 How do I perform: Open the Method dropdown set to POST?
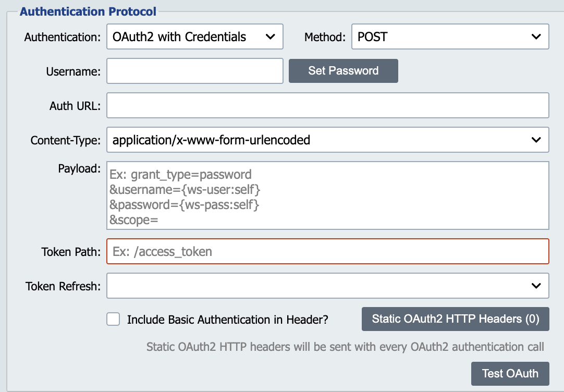tap(450, 36)
